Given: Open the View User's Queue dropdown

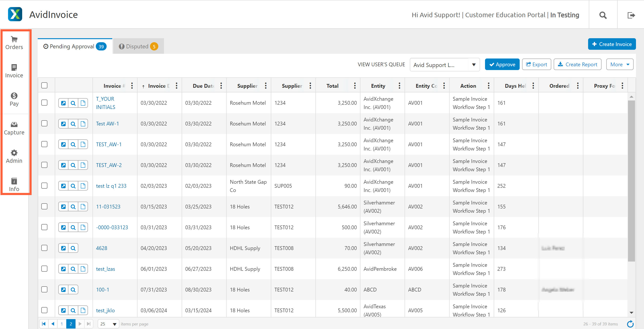Looking at the screenshot, I should pos(444,65).
